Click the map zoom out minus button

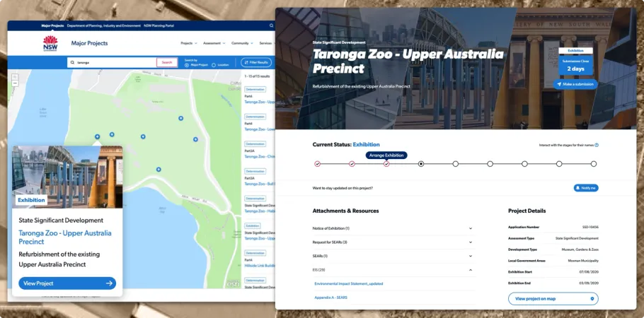[15, 83]
